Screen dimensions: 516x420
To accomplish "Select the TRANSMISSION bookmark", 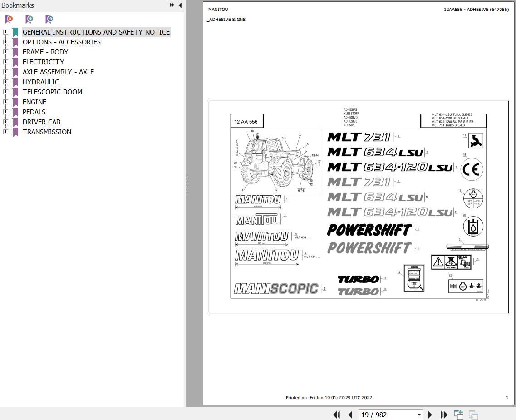I will point(47,132).
